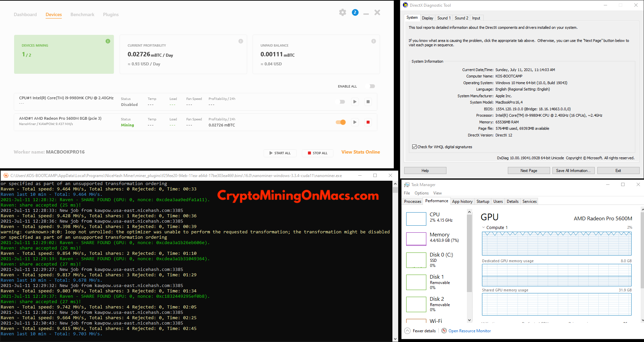
Task: Click the STOP ALL button
Action: [x=318, y=153]
